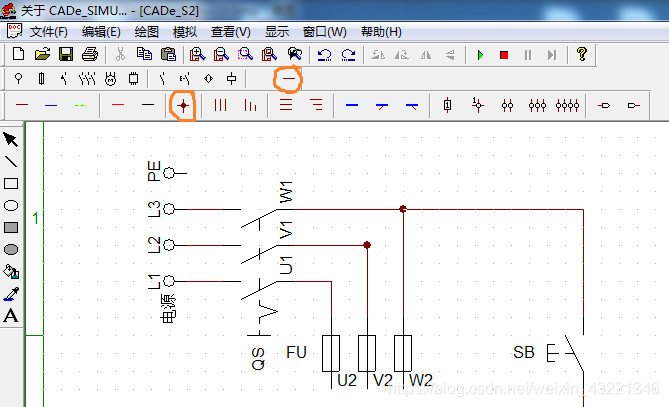Select three vertical wires tool
The width and height of the screenshot is (669, 407).
pos(220,105)
